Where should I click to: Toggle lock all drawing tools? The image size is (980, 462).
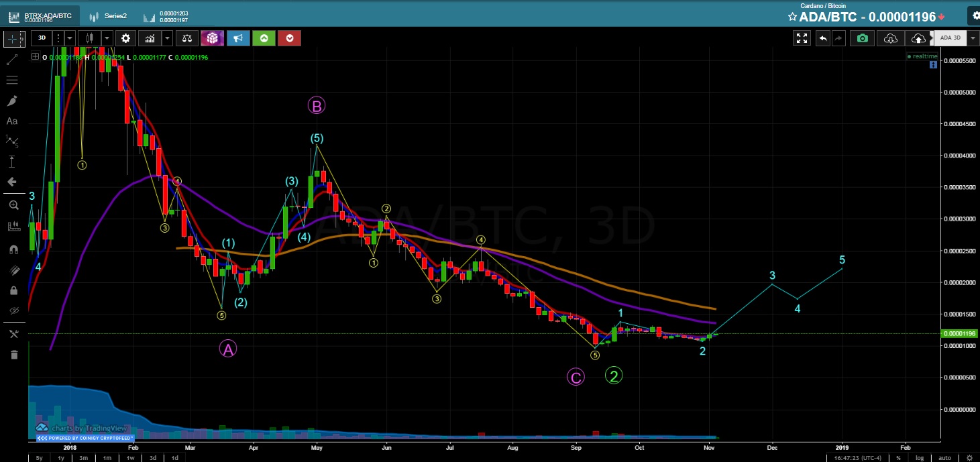[12, 290]
